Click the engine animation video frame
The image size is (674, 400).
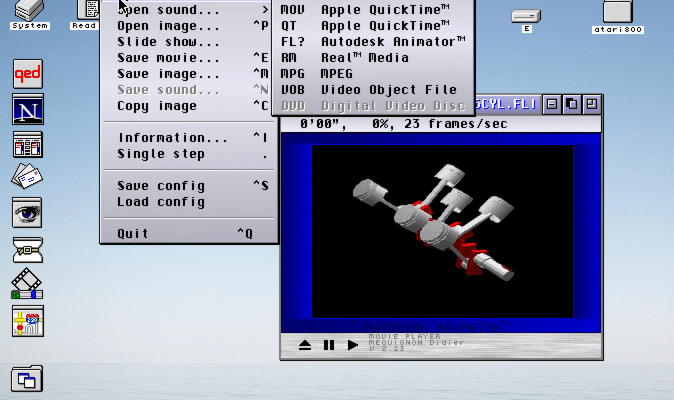[x=442, y=230]
